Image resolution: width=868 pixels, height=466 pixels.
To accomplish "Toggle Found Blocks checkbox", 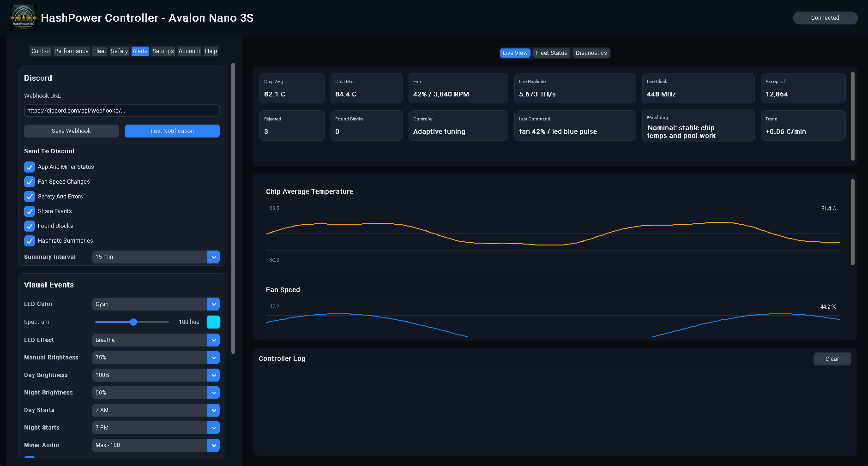I will tap(30, 226).
